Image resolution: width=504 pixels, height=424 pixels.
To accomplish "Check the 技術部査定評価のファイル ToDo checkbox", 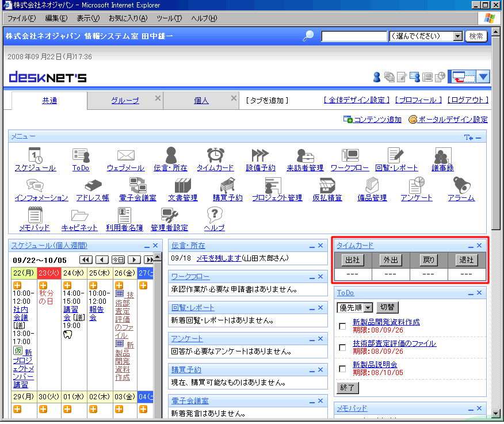I will (343, 347).
